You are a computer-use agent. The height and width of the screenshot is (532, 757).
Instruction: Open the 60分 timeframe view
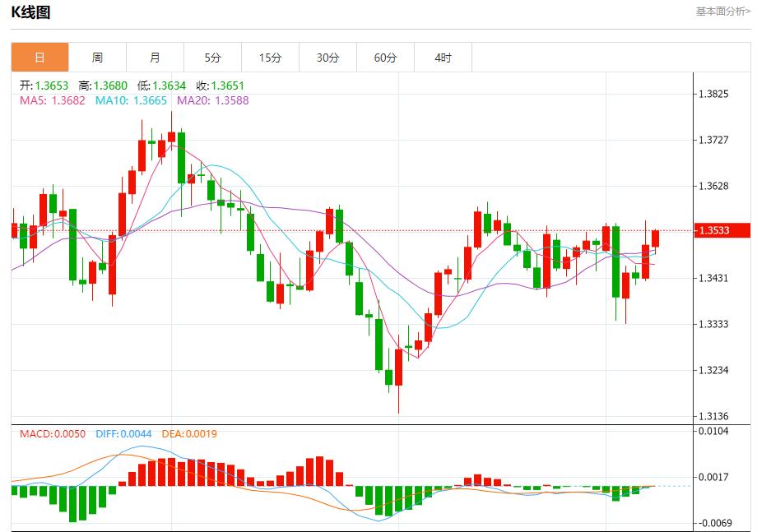[x=384, y=58]
